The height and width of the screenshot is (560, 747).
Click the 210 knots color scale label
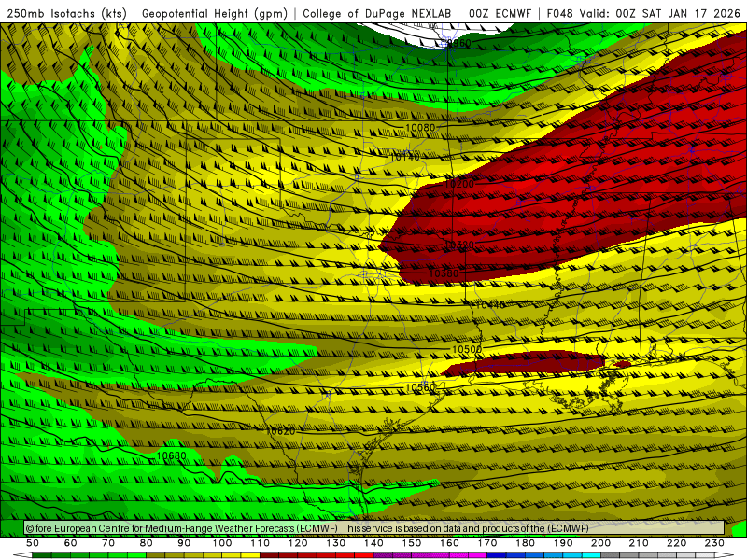pos(639,543)
